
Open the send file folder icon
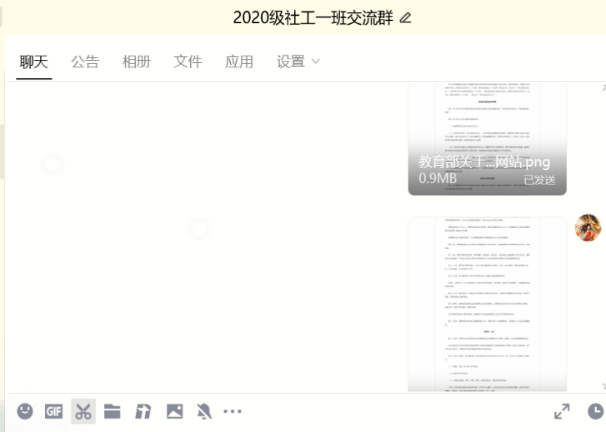tap(112, 411)
